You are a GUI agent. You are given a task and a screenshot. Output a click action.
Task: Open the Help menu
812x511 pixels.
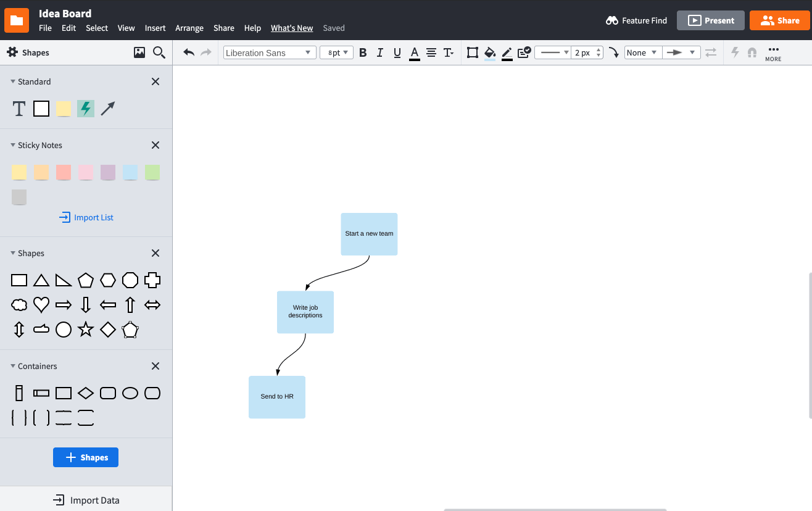pos(252,28)
